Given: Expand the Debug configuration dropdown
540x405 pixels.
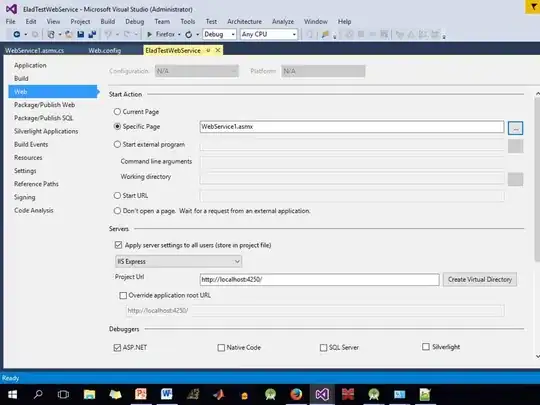Looking at the screenshot, I should click(x=219, y=34).
